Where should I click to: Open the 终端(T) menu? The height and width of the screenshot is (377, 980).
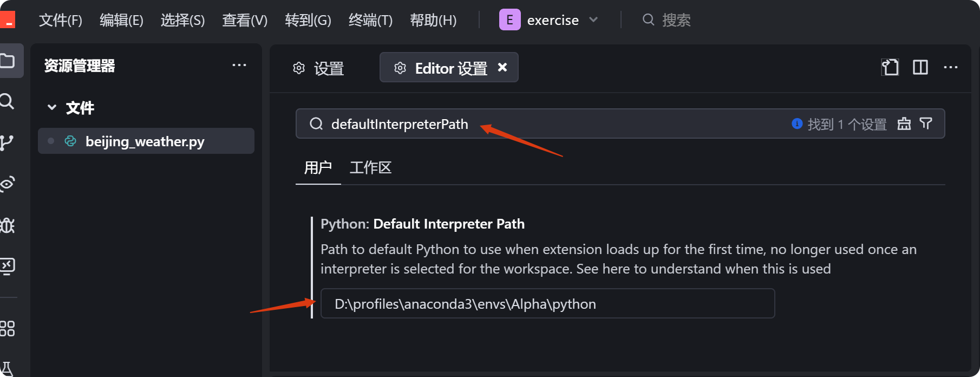tap(370, 20)
